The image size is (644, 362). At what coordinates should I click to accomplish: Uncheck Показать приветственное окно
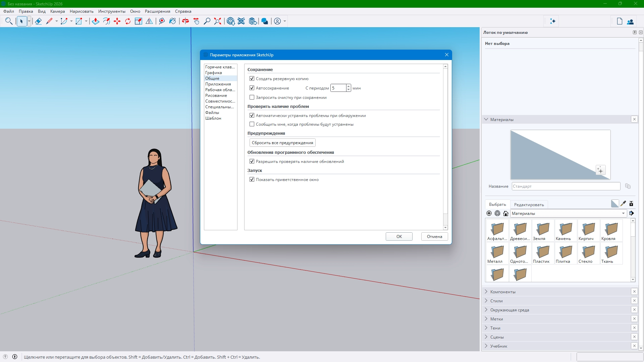pos(252,180)
